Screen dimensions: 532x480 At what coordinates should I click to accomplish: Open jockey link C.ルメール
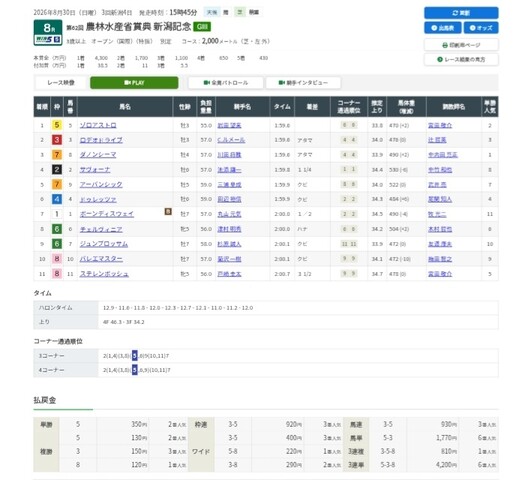231,140
